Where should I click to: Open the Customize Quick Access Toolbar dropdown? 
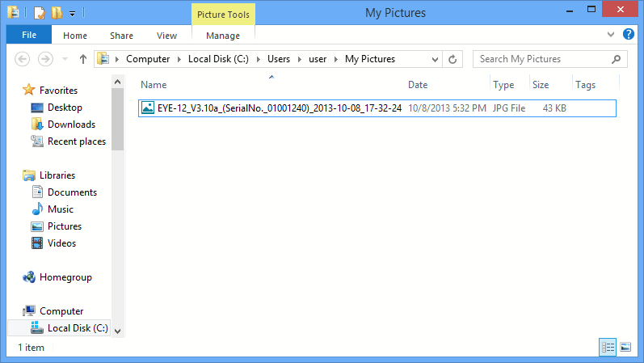point(72,14)
